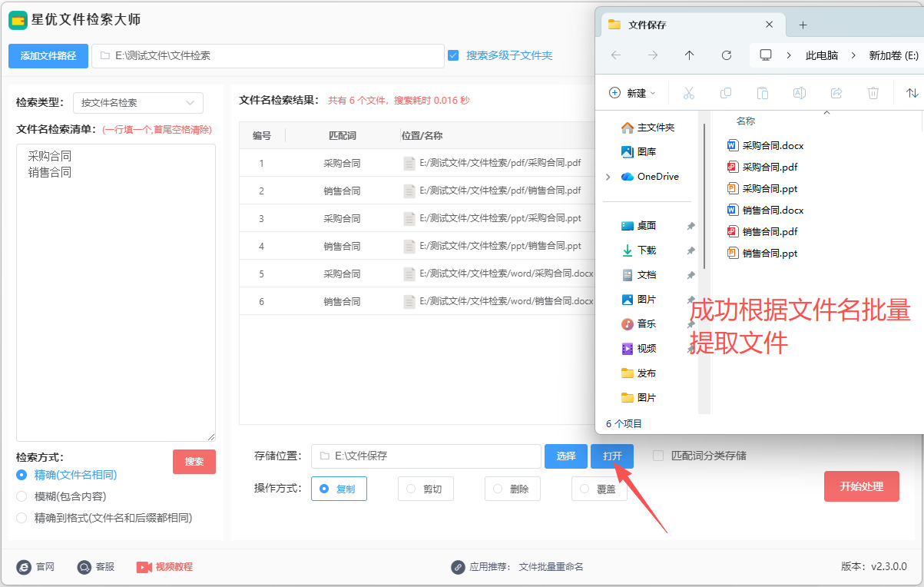
Task: Open the 文件批量重命名 recommended app link
Action: pos(551,567)
